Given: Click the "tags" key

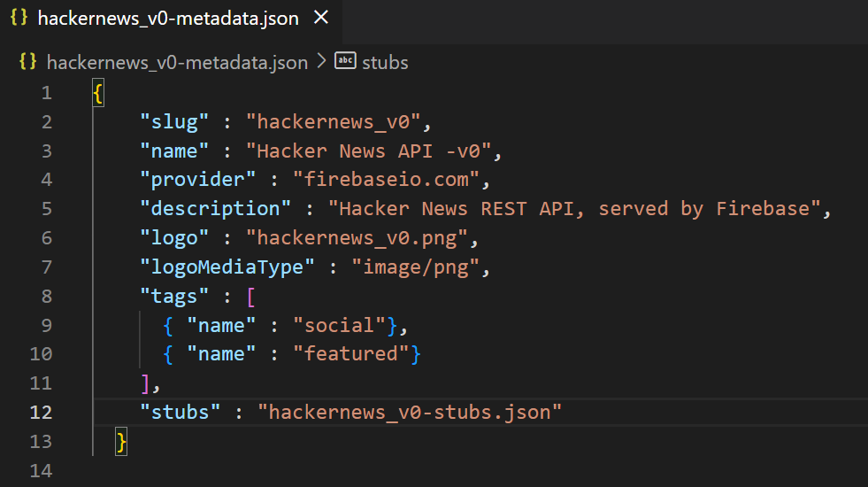Looking at the screenshot, I should (174, 297).
